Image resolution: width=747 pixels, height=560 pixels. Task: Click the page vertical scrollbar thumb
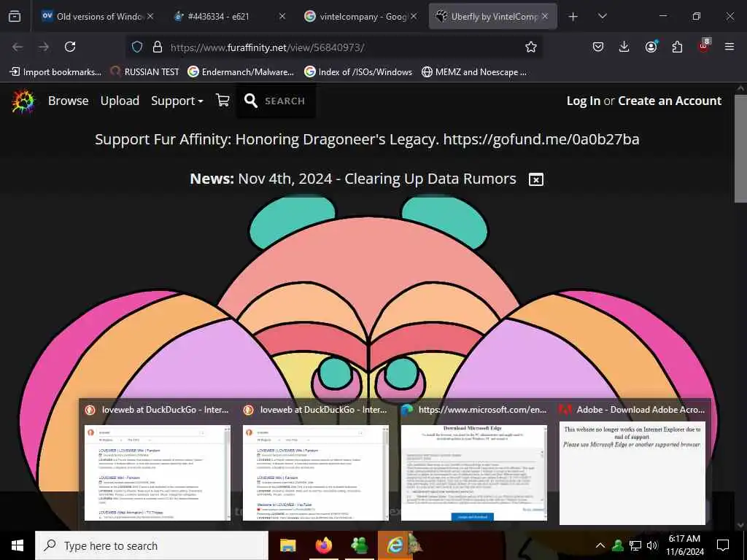point(740,148)
